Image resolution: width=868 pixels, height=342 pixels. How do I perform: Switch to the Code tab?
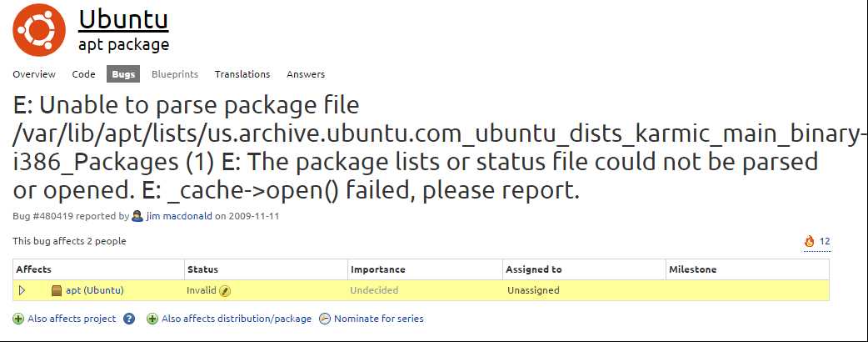(83, 74)
